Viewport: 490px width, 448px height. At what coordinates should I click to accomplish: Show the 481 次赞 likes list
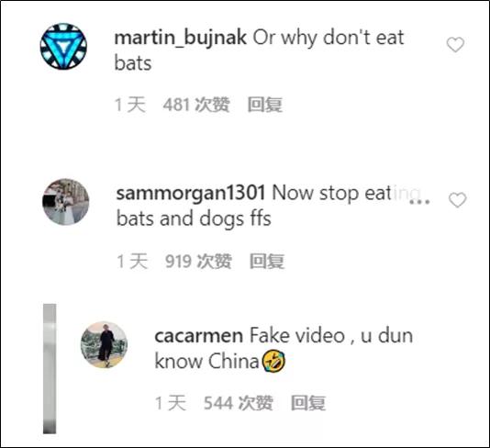coord(196,105)
